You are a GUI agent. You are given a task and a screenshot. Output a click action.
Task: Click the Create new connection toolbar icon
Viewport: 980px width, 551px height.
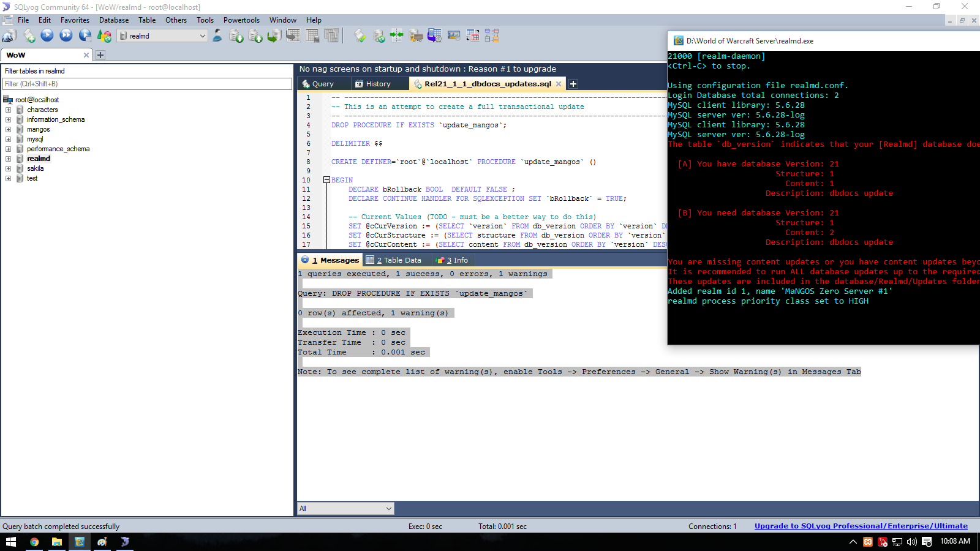tap(9, 36)
